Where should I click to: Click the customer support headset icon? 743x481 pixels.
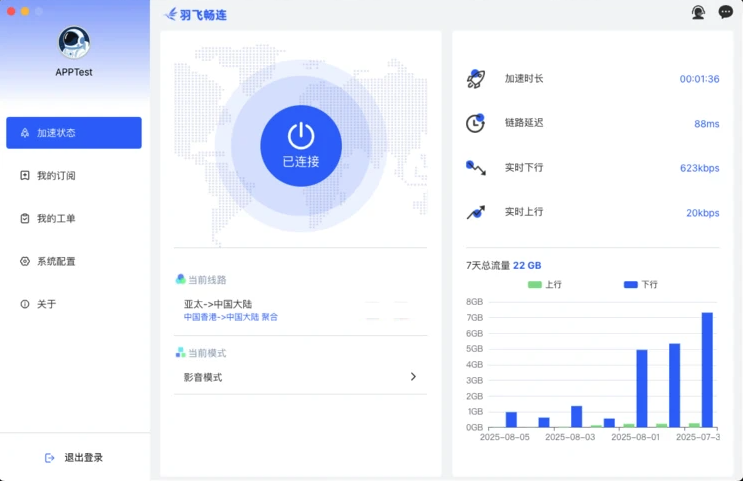698,13
